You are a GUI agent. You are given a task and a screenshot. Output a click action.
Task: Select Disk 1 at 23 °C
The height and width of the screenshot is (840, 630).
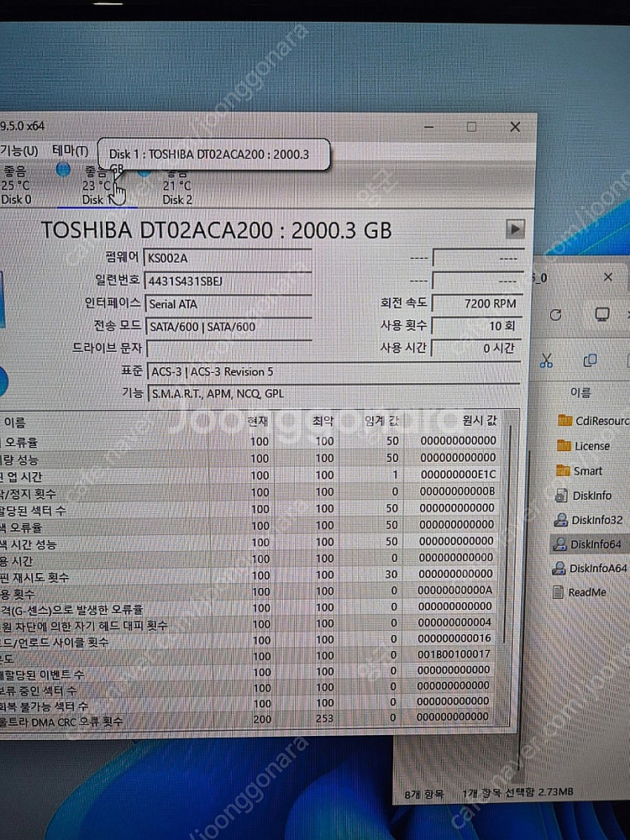(97, 186)
